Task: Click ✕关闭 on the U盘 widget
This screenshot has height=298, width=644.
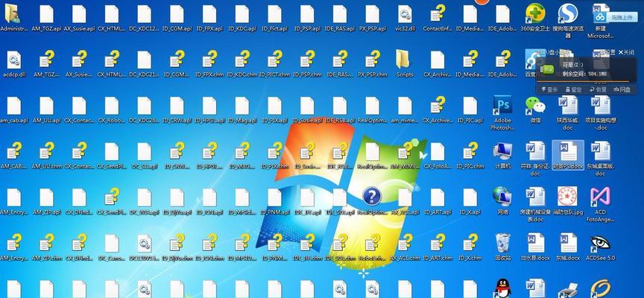Action: 626,53
